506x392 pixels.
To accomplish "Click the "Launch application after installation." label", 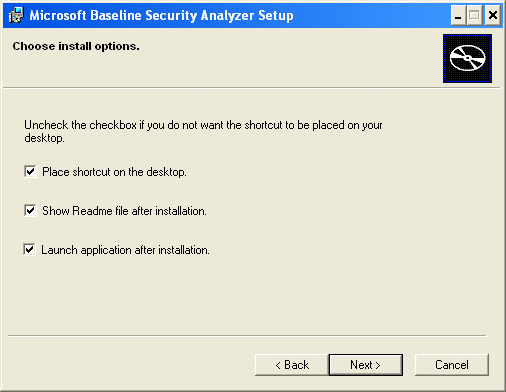I will click(125, 250).
